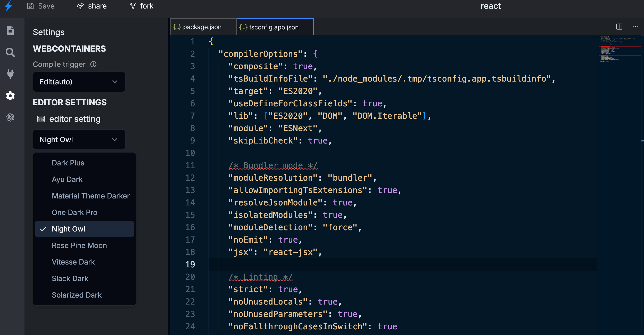Image resolution: width=644 pixels, height=335 pixels.
Task: Click the Fork button
Action: coord(141,5)
